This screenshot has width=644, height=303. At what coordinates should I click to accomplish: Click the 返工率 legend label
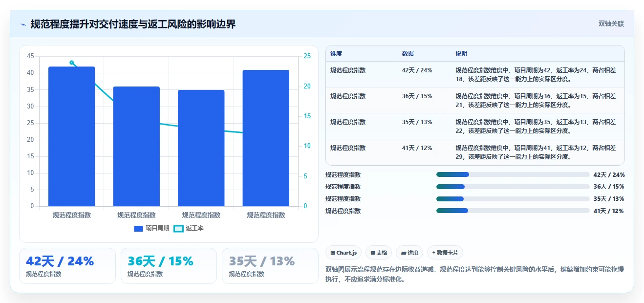click(x=195, y=228)
